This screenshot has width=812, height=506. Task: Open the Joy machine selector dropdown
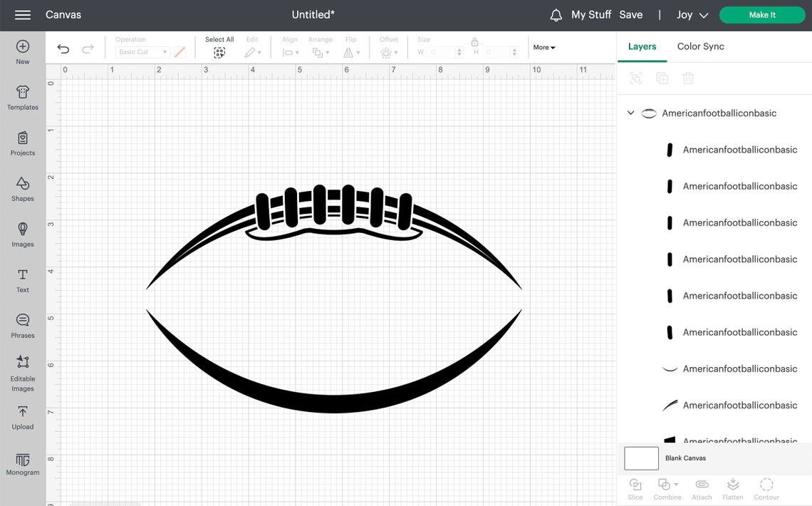tap(690, 14)
